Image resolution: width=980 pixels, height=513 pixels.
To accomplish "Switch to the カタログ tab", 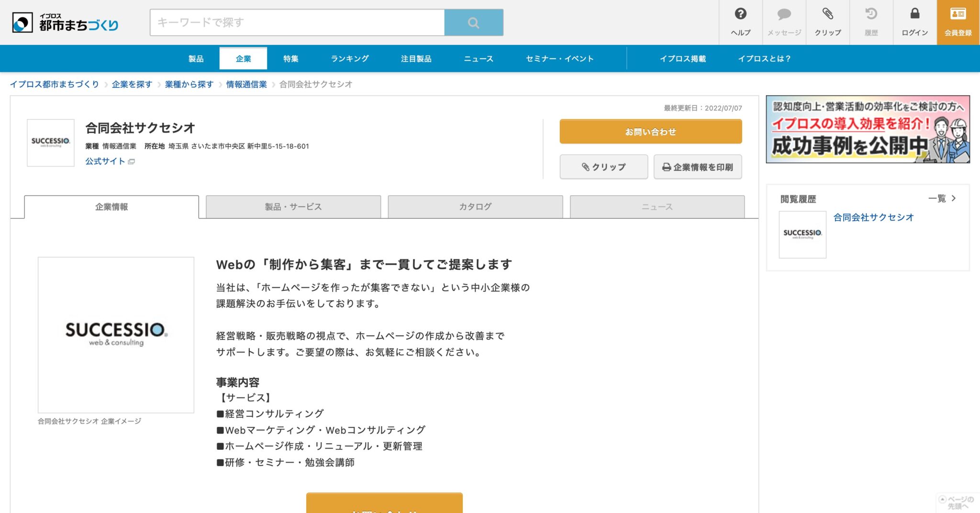I will point(475,207).
